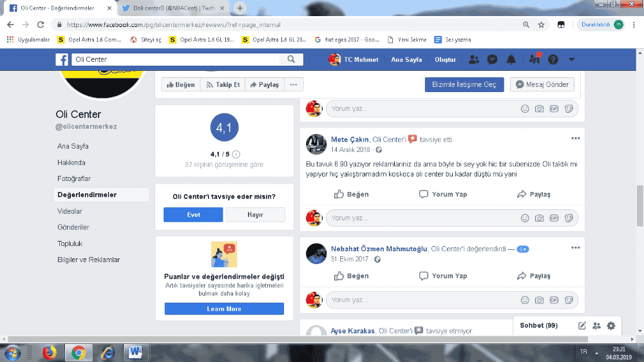644x362 pixels.
Task: Open the Notifications bell icon
Action: (511, 59)
